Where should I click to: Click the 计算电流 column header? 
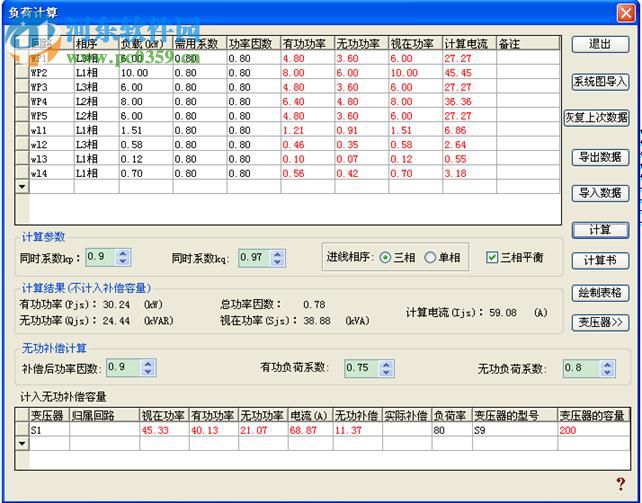tap(469, 43)
